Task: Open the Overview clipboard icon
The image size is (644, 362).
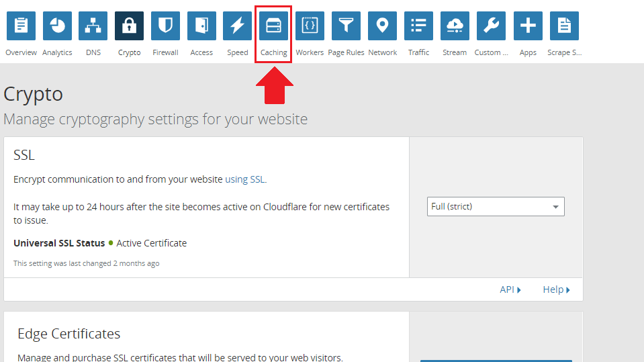Action: tap(21, 26)
